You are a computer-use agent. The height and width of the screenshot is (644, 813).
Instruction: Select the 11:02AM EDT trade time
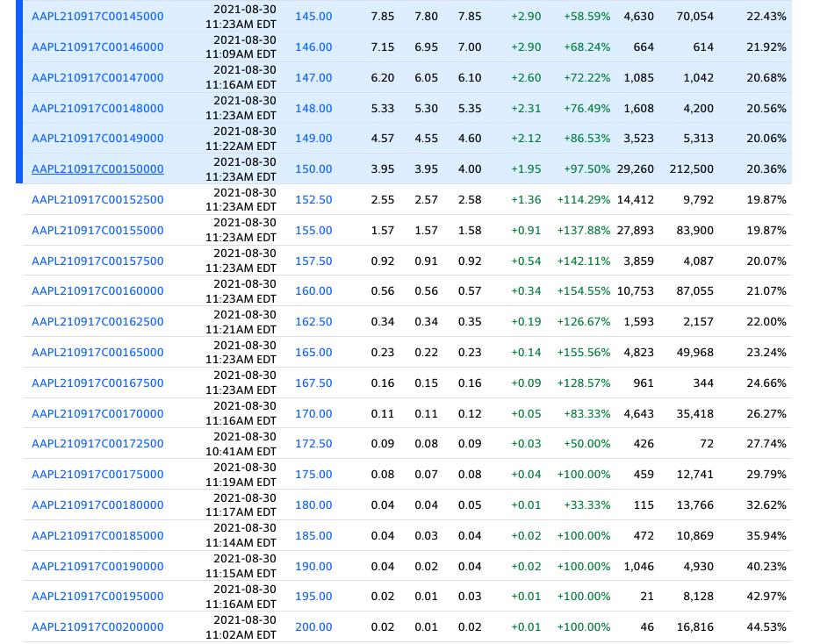(241, 634)
